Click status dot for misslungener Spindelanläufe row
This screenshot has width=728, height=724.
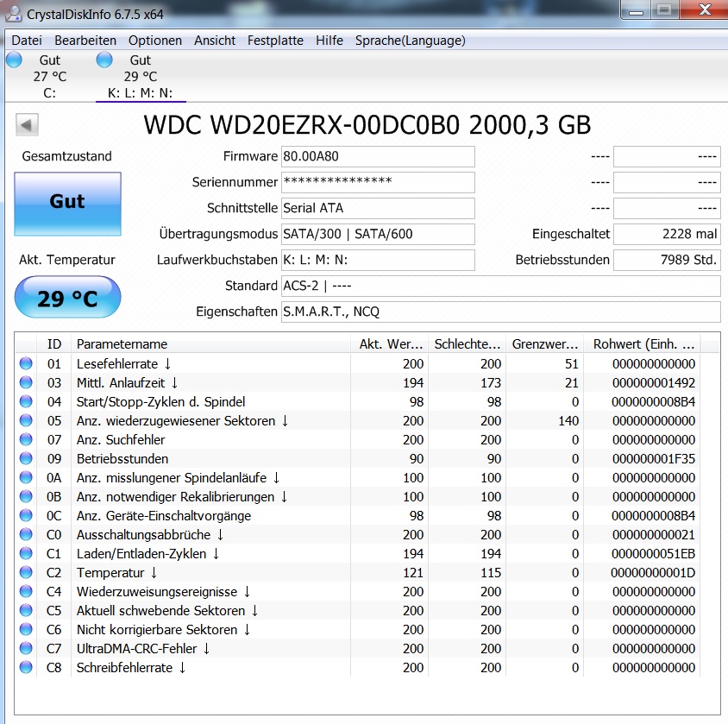(26, 477)
